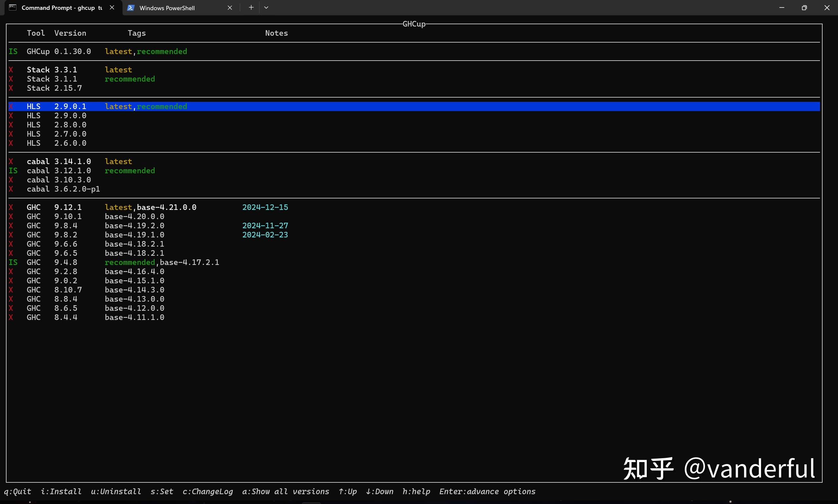Viewport: 838px width, 504px height.
Task: Click the Version column header
Action: pyautogui.click(x=70, y=33)
